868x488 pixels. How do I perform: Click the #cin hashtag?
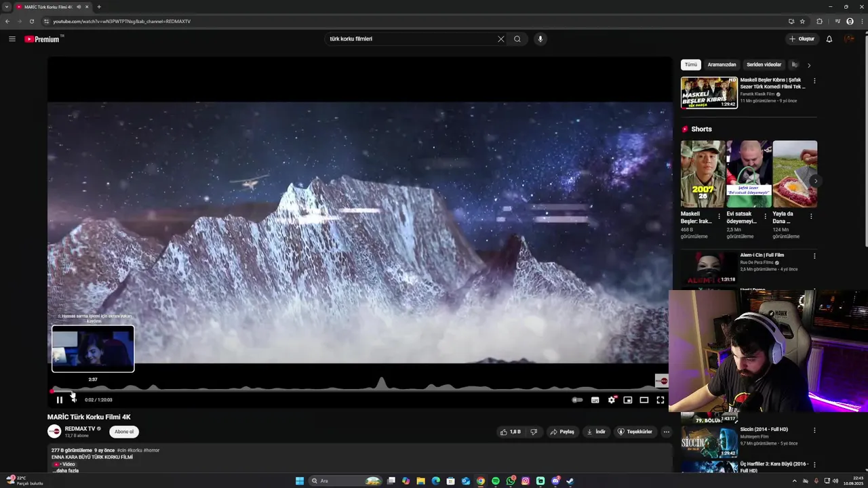121,450
